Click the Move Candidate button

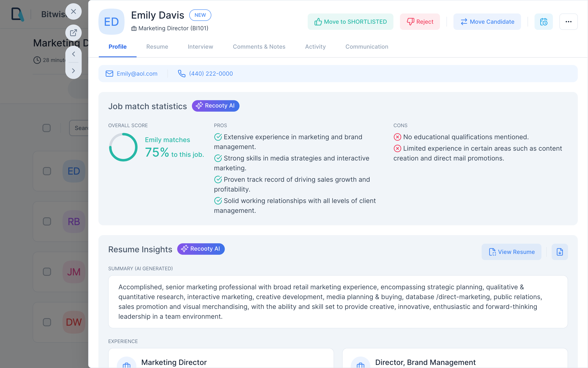(x=487, y=22)
